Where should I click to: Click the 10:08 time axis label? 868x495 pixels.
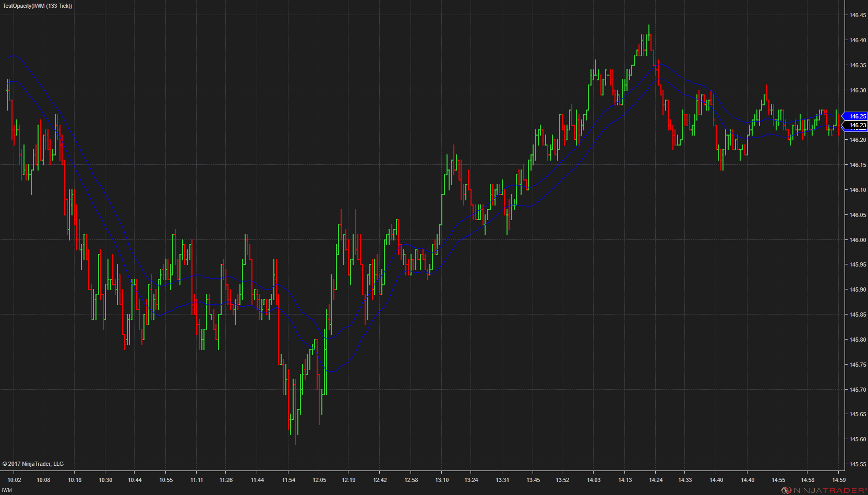[43, 480]
